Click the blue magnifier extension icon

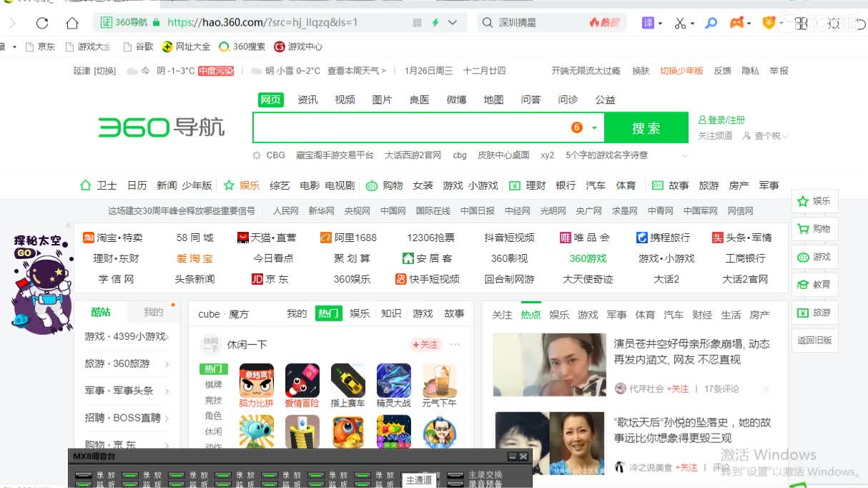tap(711, 23)
